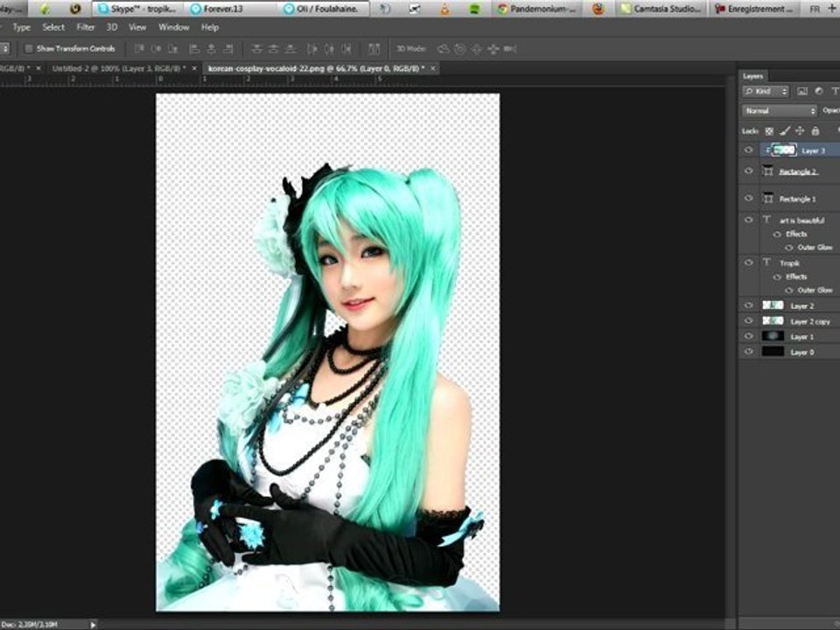Select the 3D zoom camera icon
840x630 pixels.
509,49
